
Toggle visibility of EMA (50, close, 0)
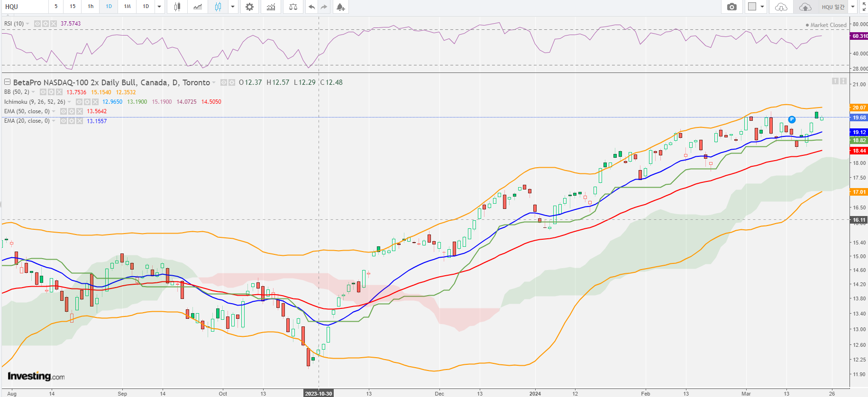click(63, 111)
